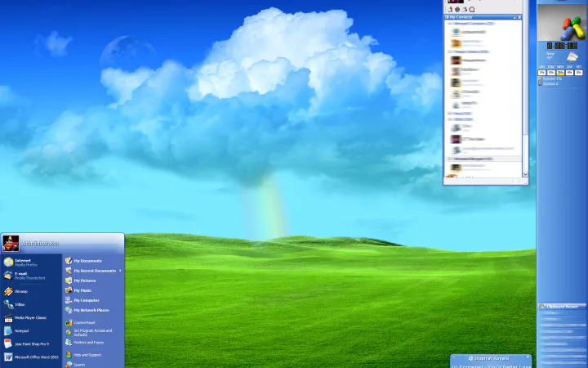Launch the Jasc Paint Shop Pro 9 icon
Viewport: 588px width, 368px height.
pos(8,343)
